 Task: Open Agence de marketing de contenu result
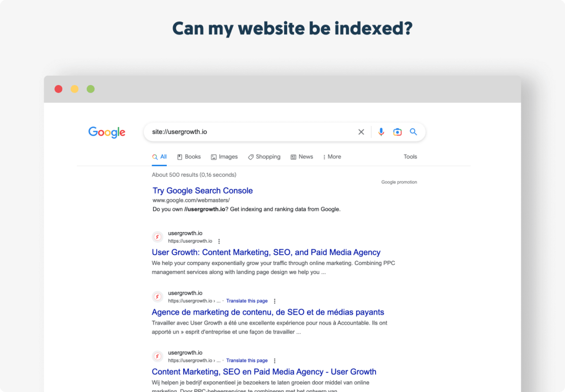268,312
